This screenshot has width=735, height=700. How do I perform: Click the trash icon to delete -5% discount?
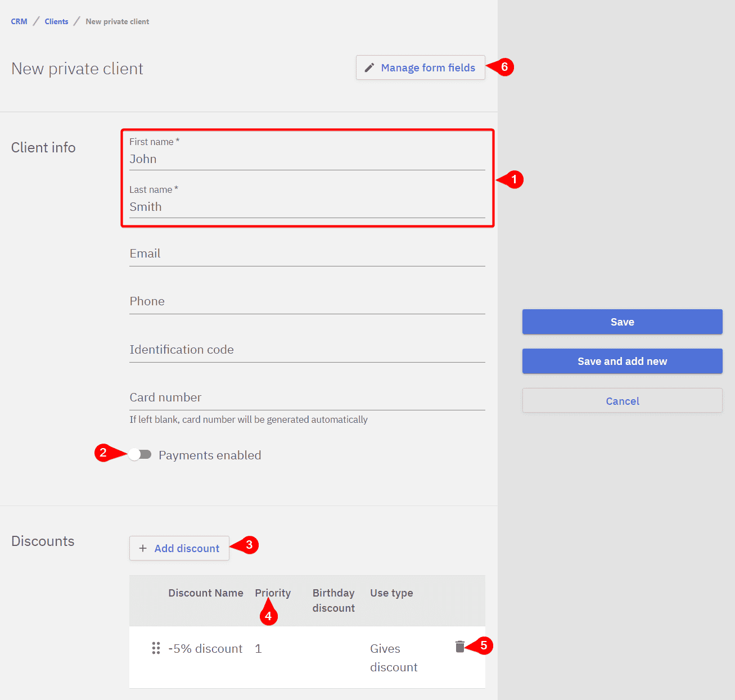[x=459, y=647]
